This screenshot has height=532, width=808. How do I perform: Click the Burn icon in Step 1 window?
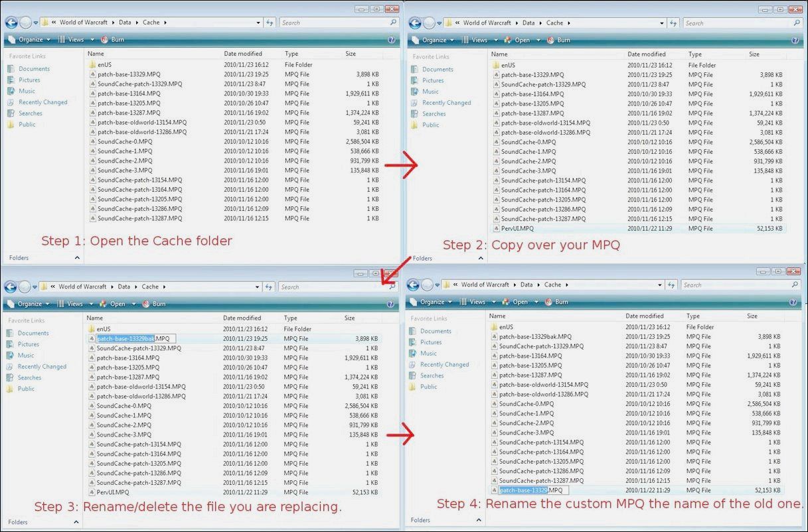point(104,40)
